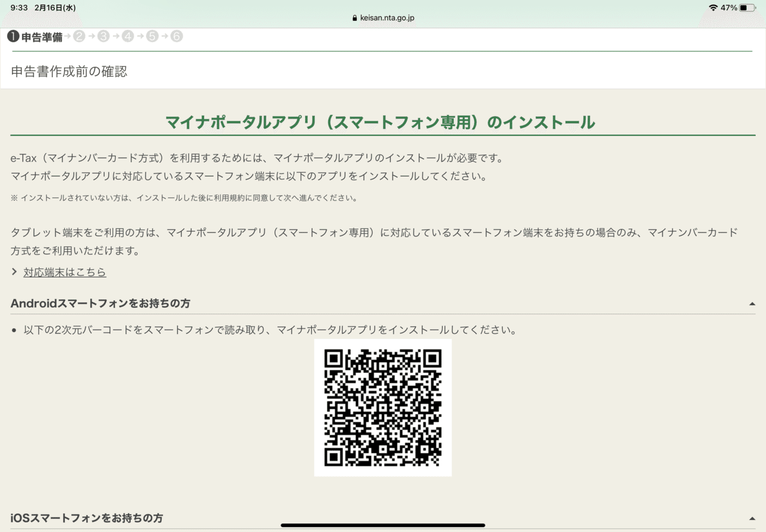766x532 pixels.
Task: Tap the 9:33 clock in status bar
Action: tap(19, 8)
